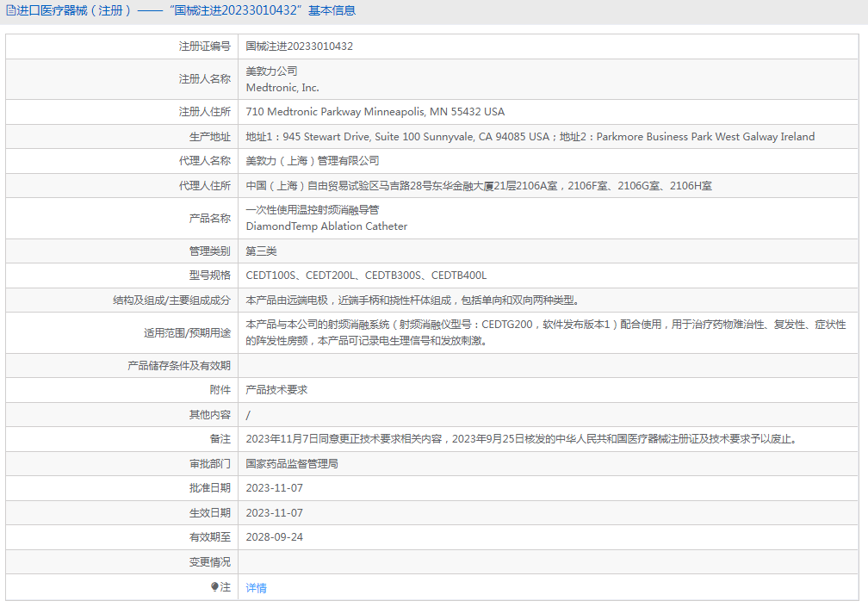Click the 附件 label

pos(220,390)
